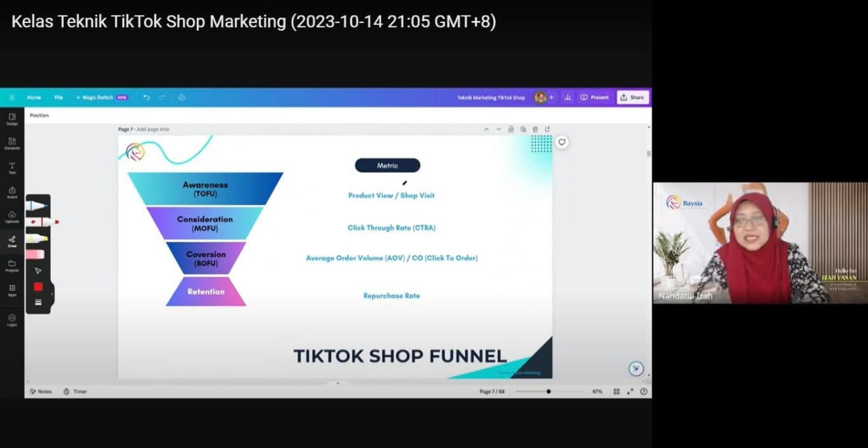The image size is (868, 448).
Task: Click the Present button
Action: [x=595, y=98]
